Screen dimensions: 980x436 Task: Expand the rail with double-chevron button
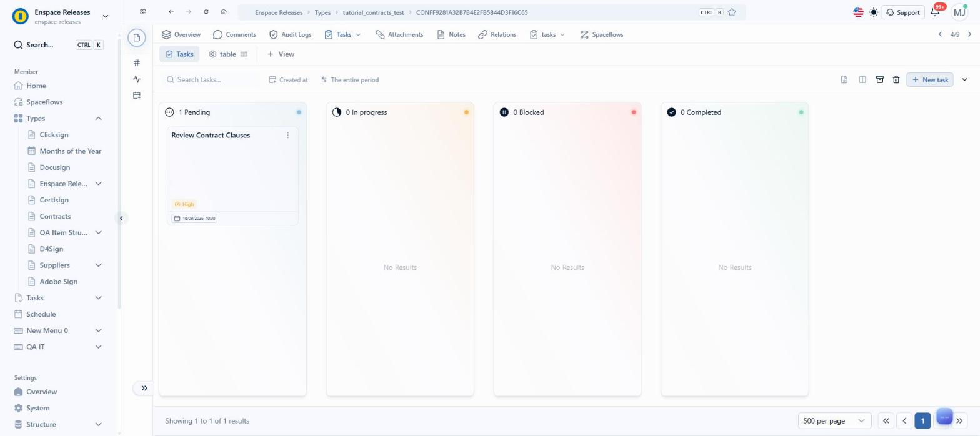[144, 388]
